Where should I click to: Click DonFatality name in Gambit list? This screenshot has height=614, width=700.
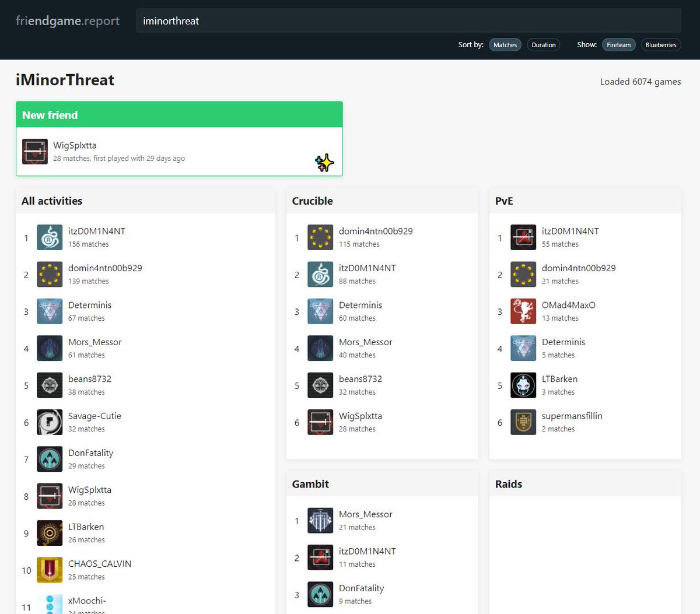362,588
